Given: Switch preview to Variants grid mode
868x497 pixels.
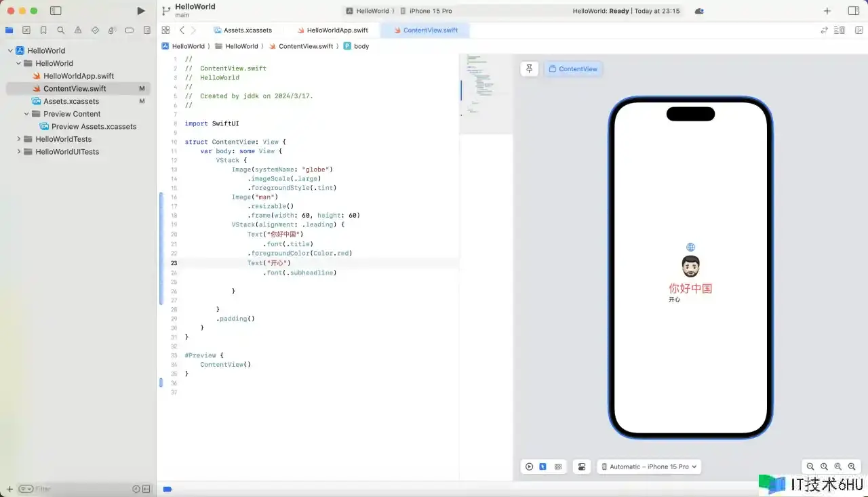Looking at the screenshot, I should tap(558, 466).
